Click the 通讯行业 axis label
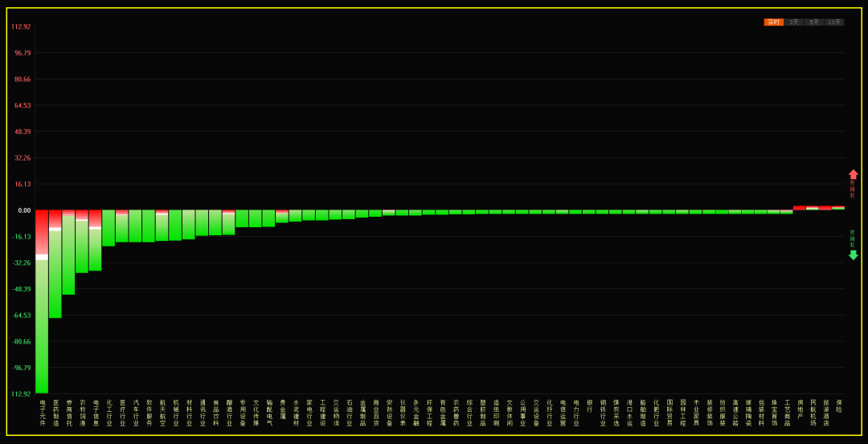Screen dimensions: 868x444 202,413
